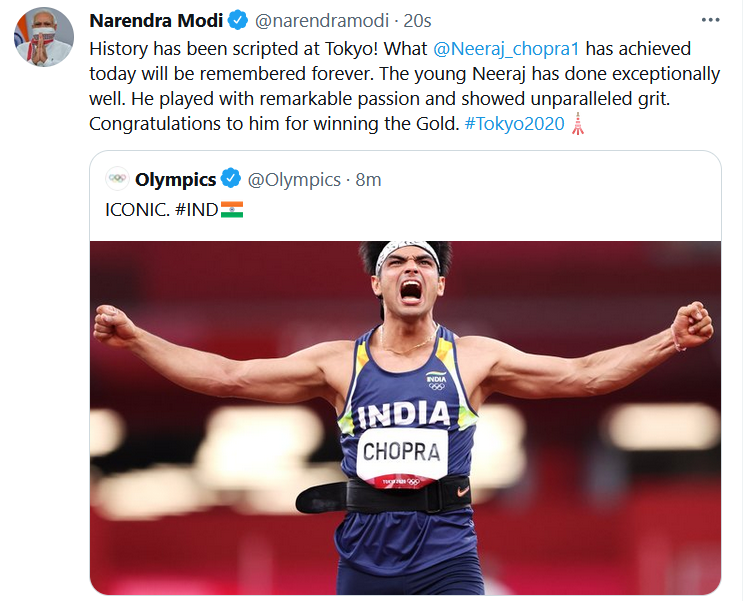744x601 pixels.
Task: Open the @Olympics handle in quoted tweet
Action: coord(294,180)
